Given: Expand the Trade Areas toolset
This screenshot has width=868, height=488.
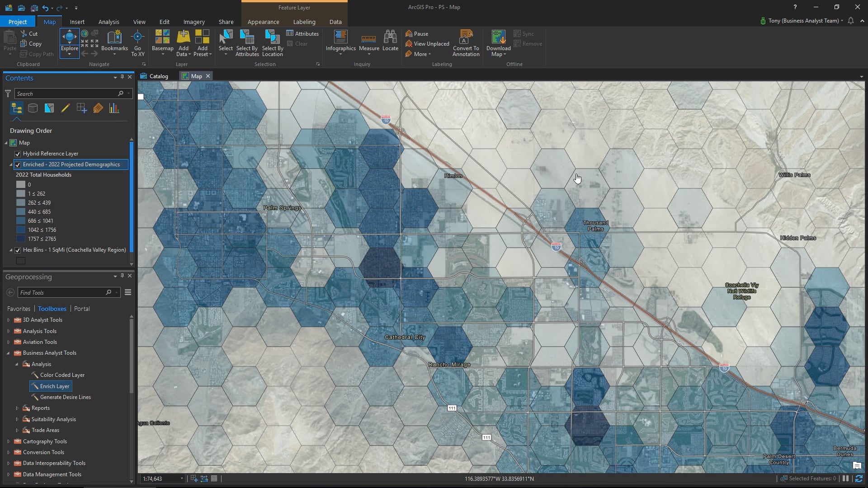Looking at the screenshot, I should (x=17, y=430).
